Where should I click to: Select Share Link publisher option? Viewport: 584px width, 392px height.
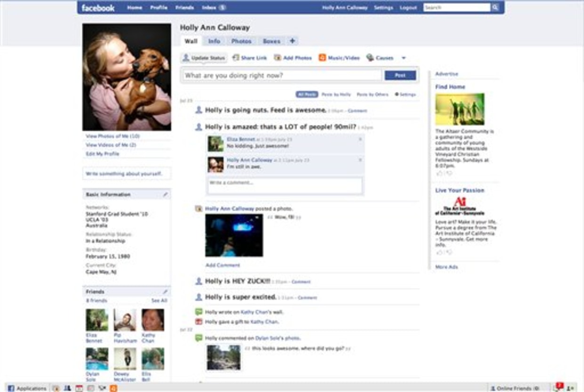pos(250,58)
